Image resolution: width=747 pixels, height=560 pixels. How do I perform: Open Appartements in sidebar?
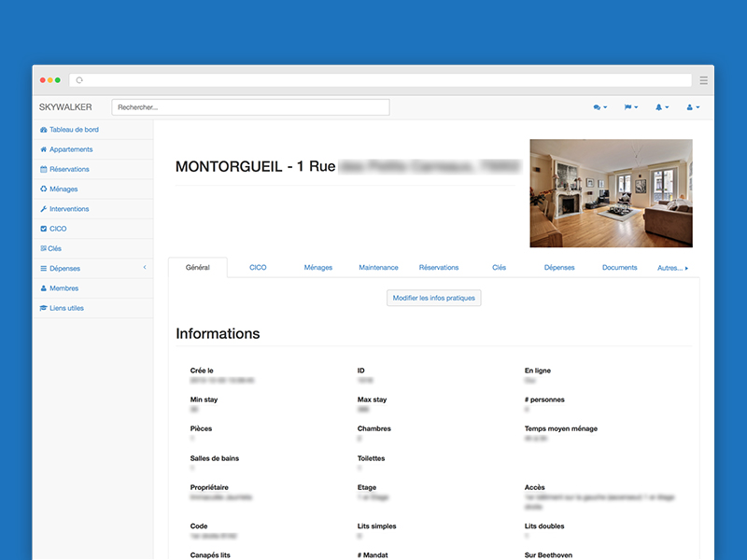[92, 149]
